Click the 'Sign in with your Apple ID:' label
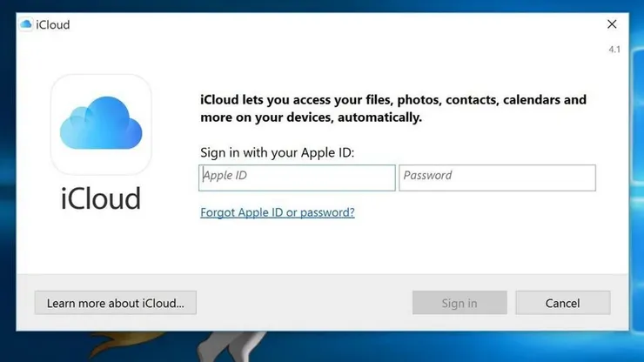 pyautogui.click(x=278, y=152)
